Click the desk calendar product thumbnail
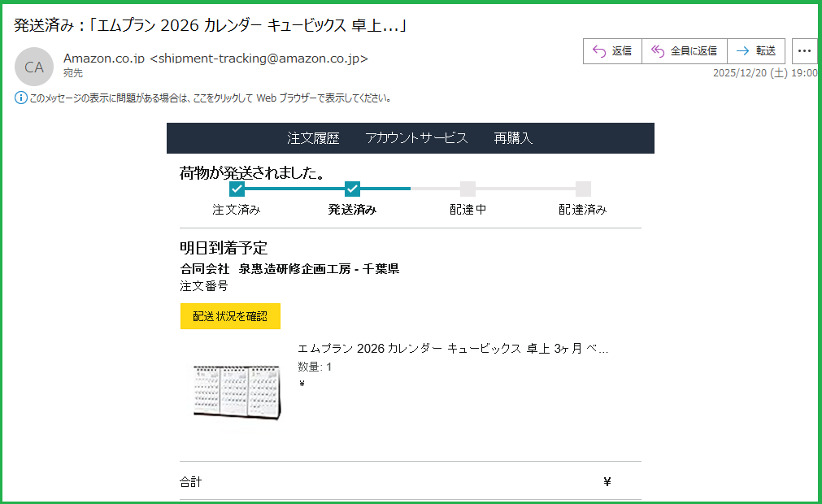 coord(236,392)
